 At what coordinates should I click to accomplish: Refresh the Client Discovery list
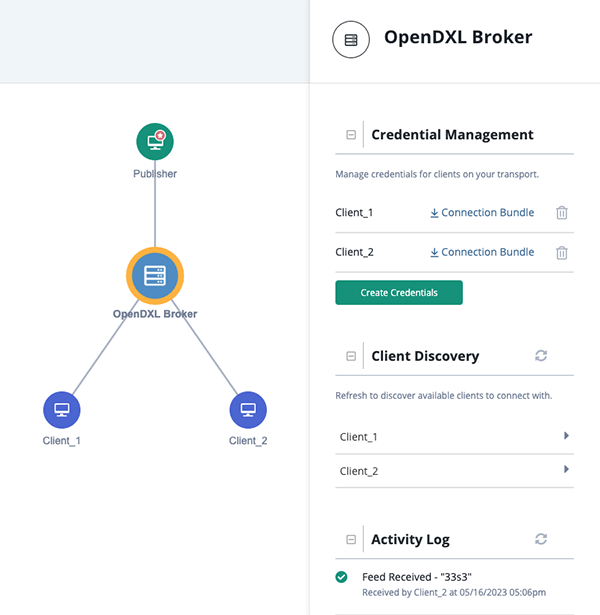(541, 356)
